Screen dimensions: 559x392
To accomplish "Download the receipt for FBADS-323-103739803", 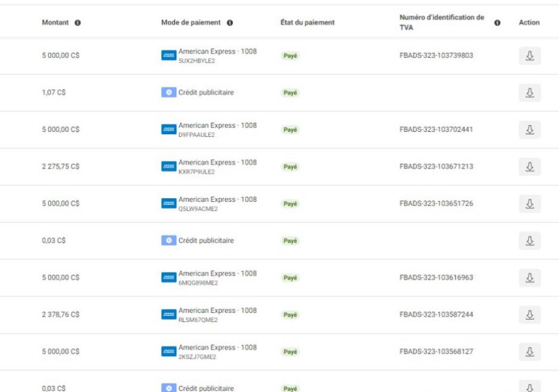I will tap(529, 56).
